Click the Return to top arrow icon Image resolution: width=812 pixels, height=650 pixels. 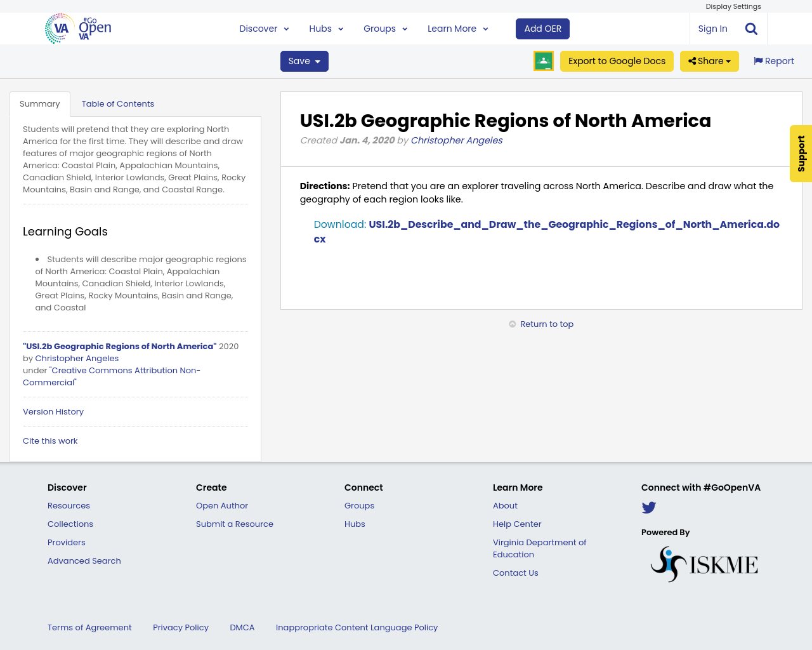click(x=511, y=324)
